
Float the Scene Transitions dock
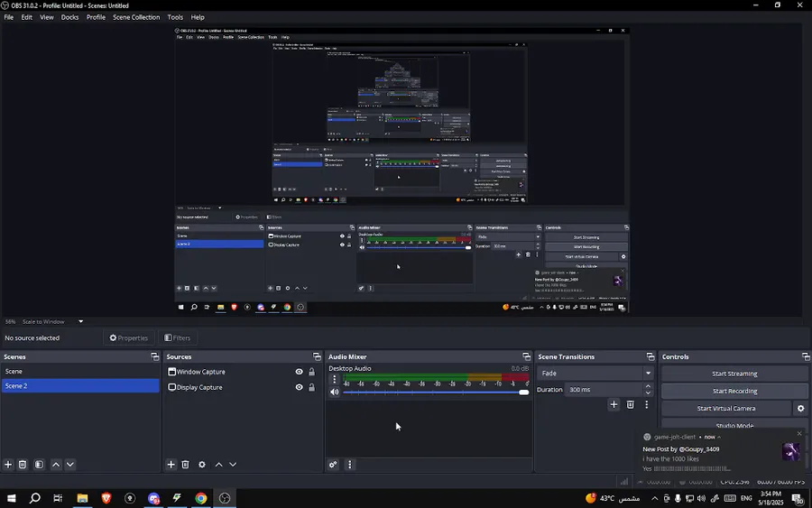[x=651, y=356]
